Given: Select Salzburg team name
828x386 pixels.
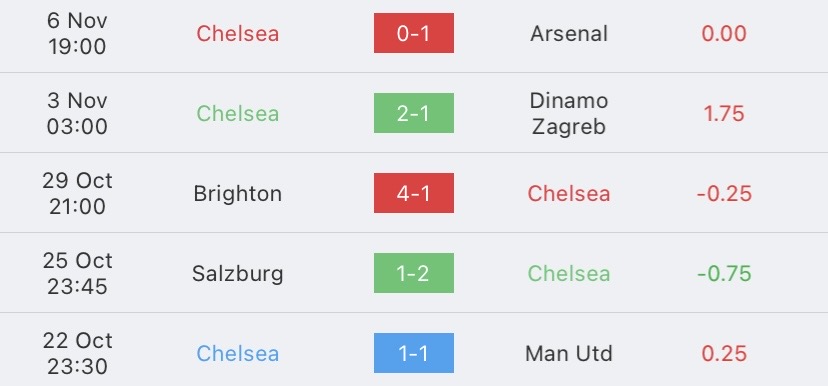Looking at the screenshot, I should pos(238,274).
